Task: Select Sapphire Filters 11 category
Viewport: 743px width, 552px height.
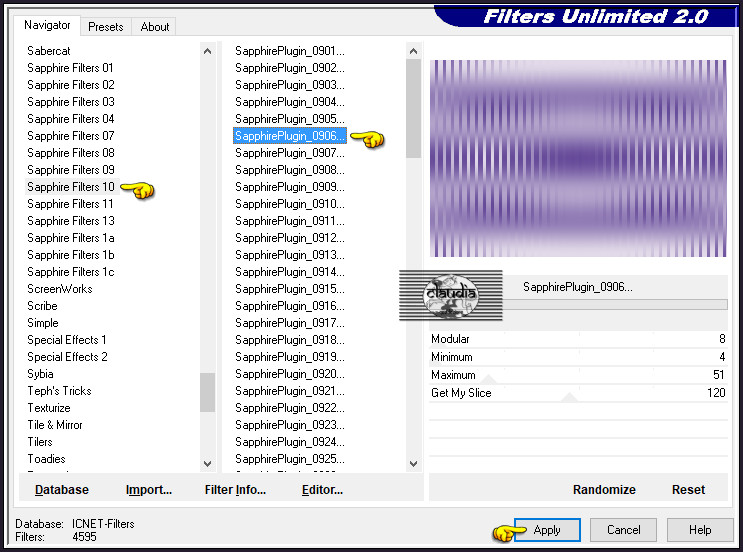Action: 70,204
